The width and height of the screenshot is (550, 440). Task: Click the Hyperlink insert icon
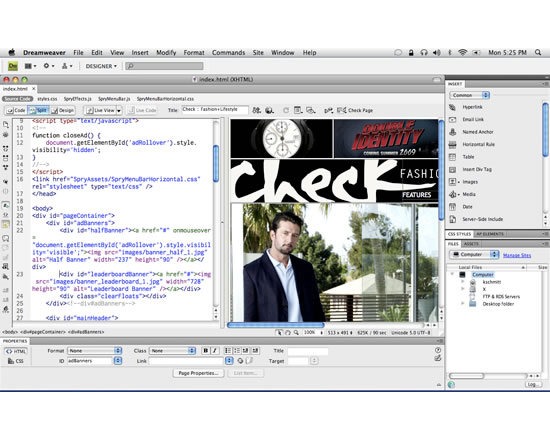(x=452, y=107)
